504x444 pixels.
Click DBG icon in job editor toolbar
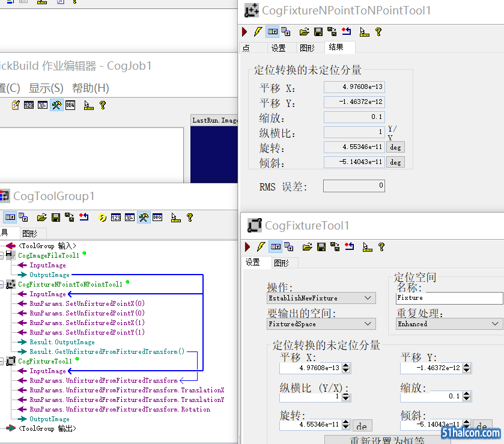coord(70,105)
